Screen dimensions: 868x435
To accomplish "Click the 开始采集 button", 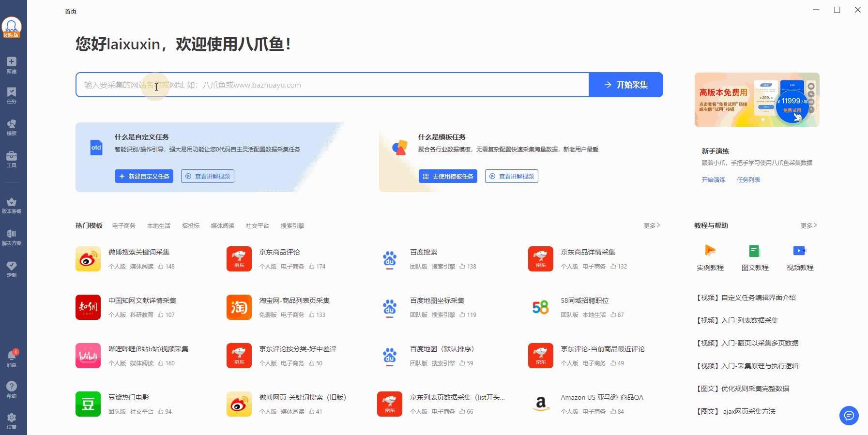I will click(x=626, y=85).
